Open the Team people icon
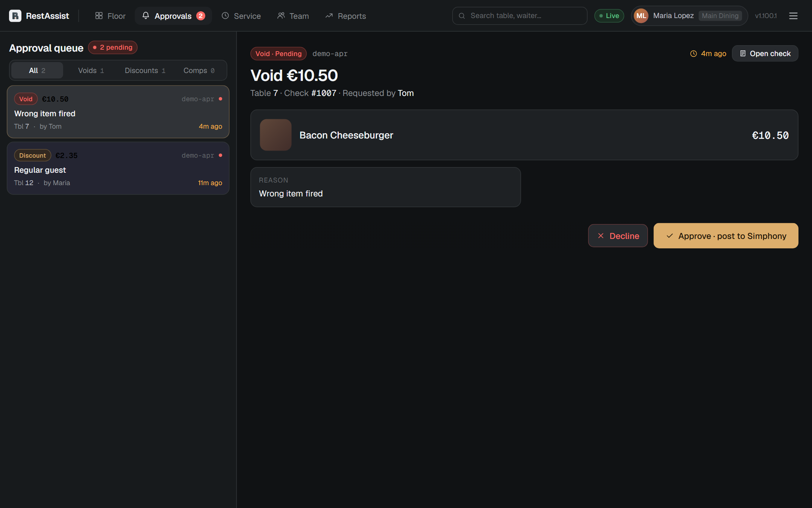This screenshot has height=508, width=812. 281,16
